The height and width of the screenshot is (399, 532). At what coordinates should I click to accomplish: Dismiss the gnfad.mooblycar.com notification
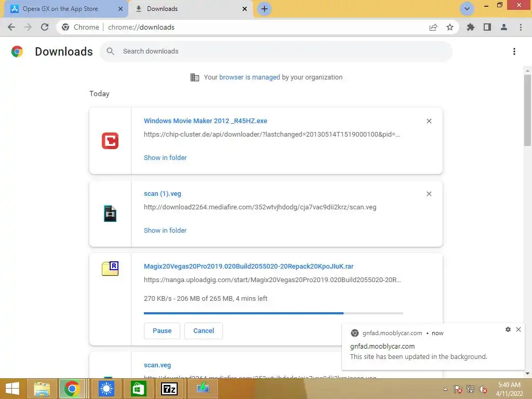518,329
